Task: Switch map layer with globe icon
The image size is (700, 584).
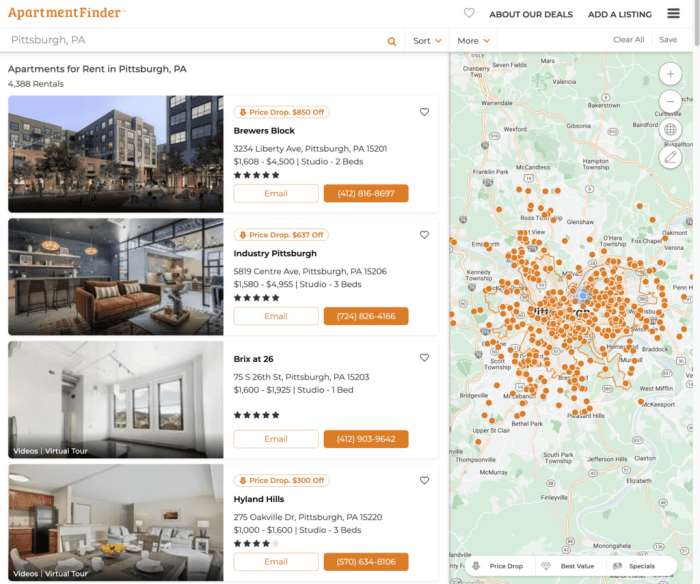Action: click(x=670, y=129)
